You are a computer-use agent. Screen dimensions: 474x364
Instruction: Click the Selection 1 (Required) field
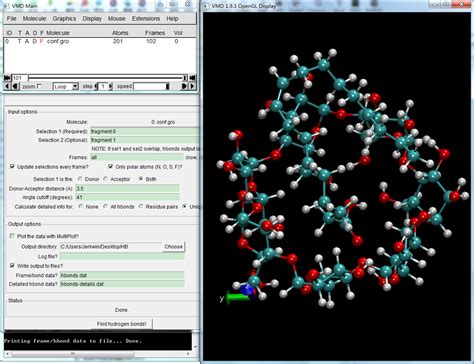(x=145, y=131)
